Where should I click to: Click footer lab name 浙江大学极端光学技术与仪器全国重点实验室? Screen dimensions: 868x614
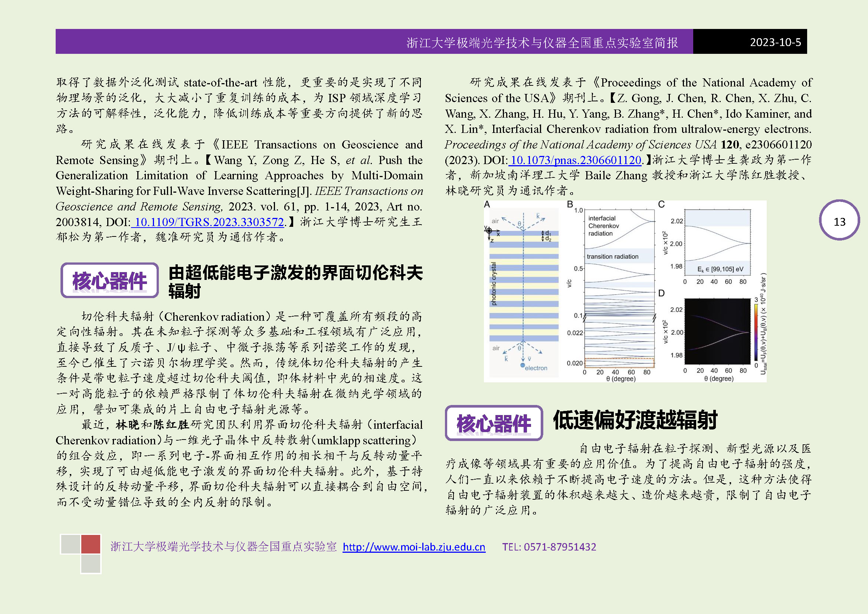[223, 547]
